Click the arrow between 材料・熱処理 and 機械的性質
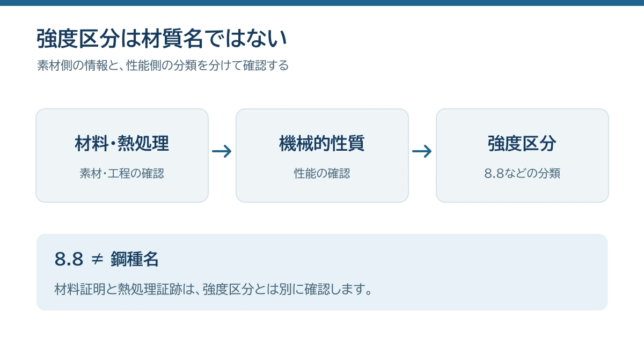The image size is (644, 362). click(x=222, y=152)
